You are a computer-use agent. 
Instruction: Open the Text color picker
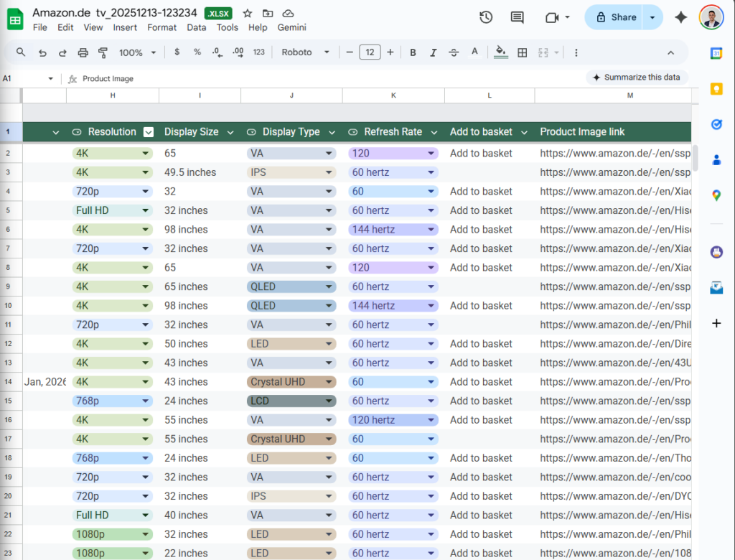[474, 52]
